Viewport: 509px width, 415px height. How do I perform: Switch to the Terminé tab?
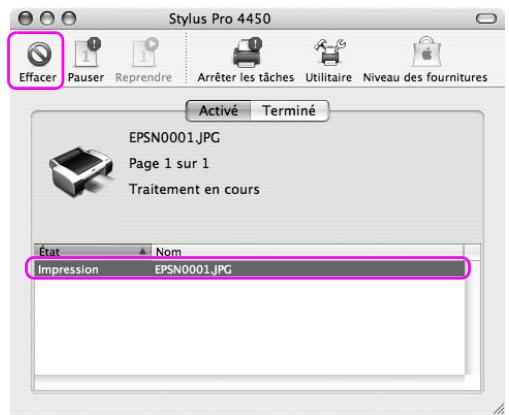click(289, 111)
